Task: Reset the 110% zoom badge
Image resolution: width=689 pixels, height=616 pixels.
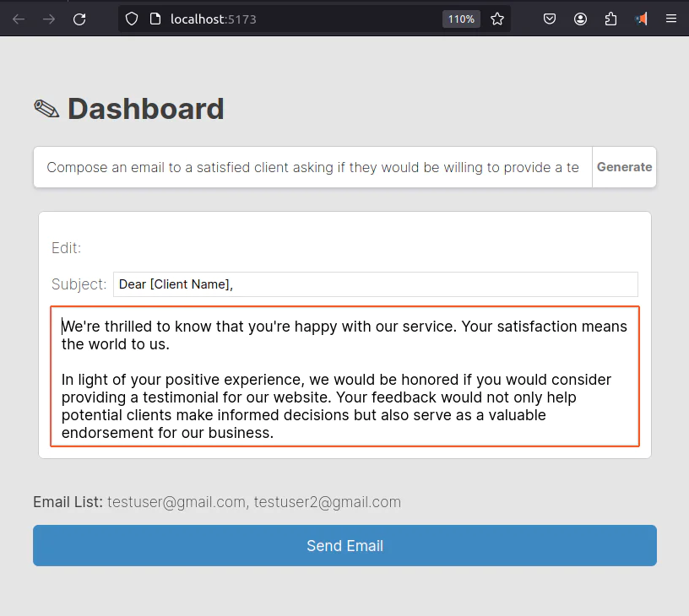Action: pos(461,19)
